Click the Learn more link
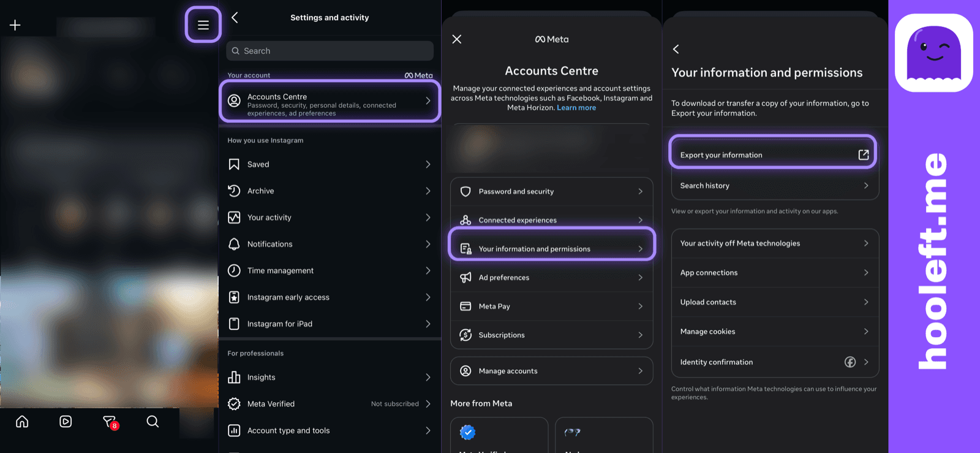980x453 pixels. coord(576,108)
